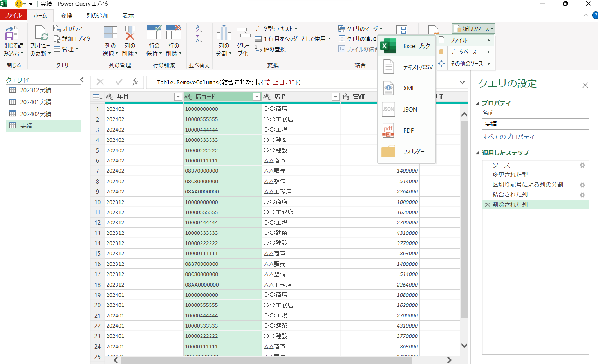Click Use First Row as Headers (1行目をヘッダーとして使用)
The image size is (598, 364).
[293, 39]
